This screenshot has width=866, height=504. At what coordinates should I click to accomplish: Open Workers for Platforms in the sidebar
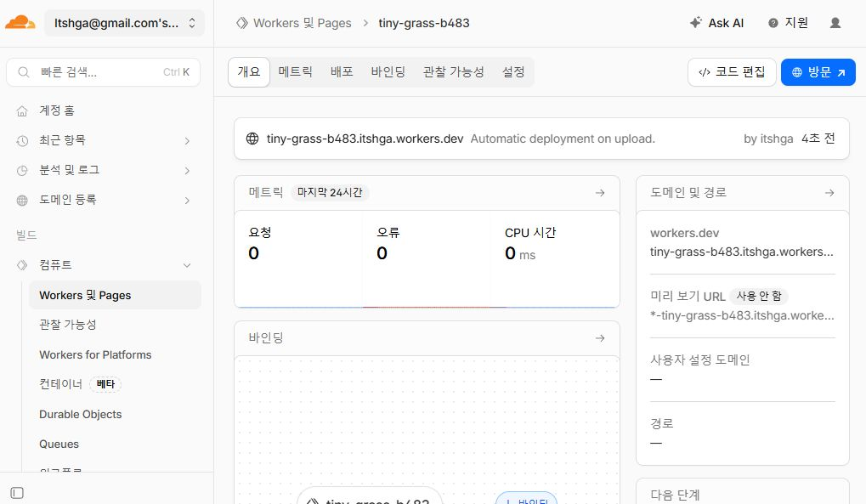pyautogui.click(x=95, y=354)
